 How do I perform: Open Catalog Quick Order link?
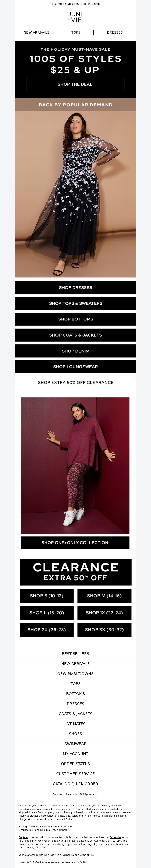point(75,784)
